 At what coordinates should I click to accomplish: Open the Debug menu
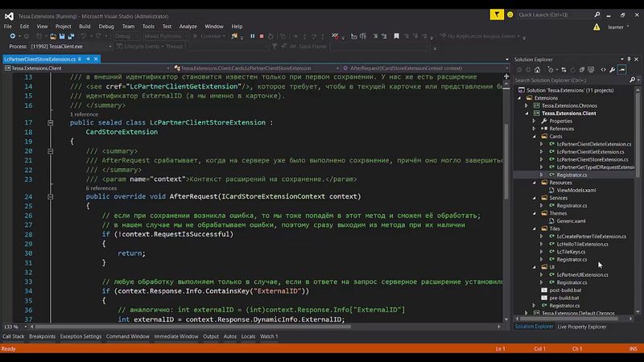click(x=106, y=26)
